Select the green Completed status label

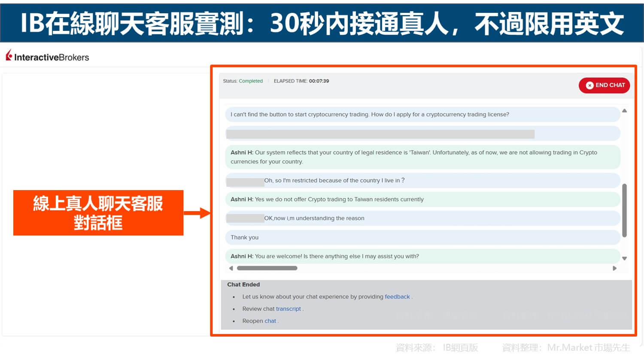tap(251, 81)
